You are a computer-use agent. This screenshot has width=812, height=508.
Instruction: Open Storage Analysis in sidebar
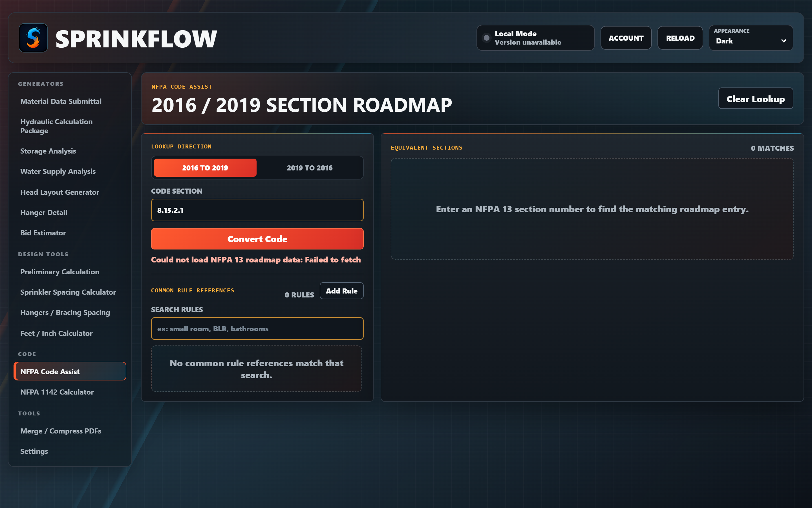pyautogui.click(x=70, y=151)
